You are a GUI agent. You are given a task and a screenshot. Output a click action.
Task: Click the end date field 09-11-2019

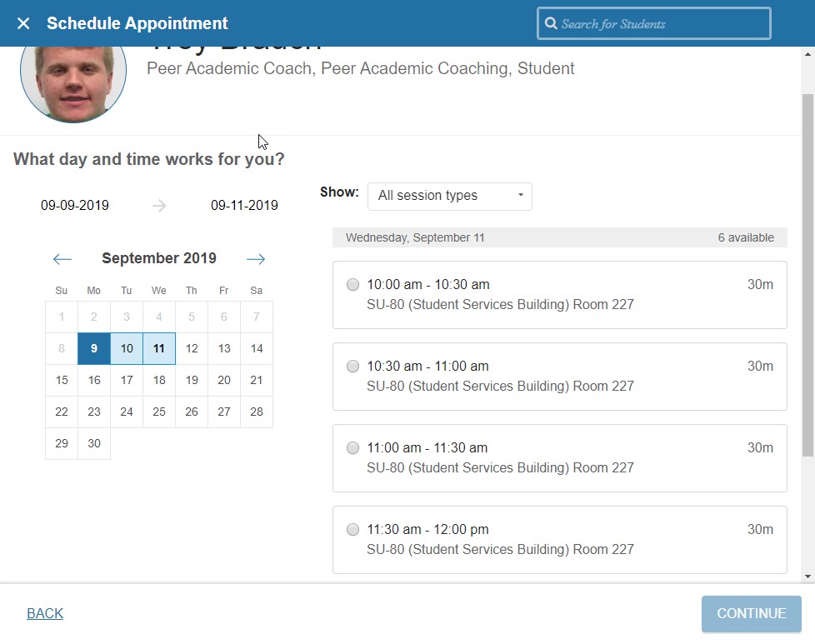pos(244,206)
